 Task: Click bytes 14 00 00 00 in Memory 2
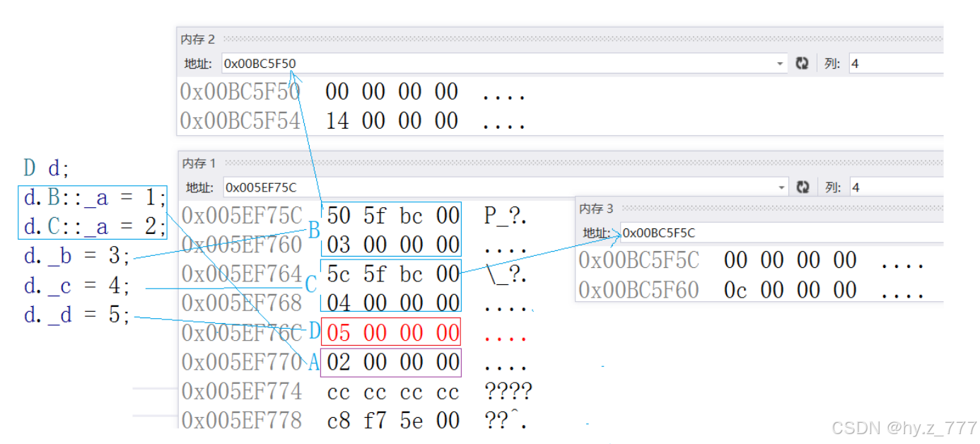[x=392, y=121]
